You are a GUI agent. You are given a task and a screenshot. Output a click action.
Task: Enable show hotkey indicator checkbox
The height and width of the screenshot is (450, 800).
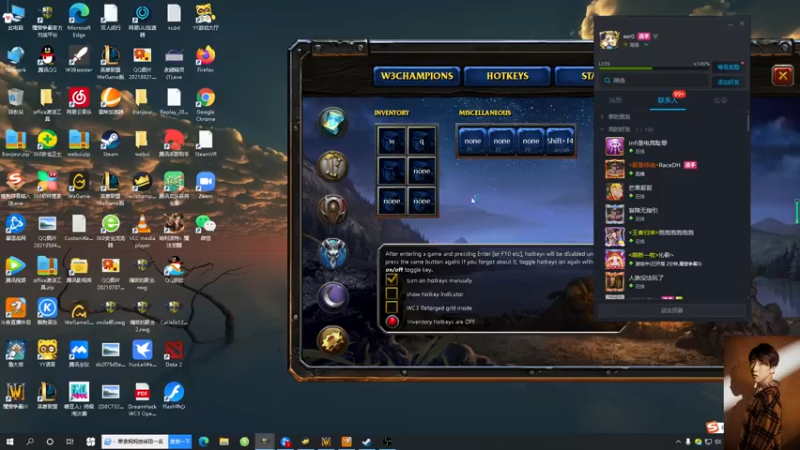tap(391, 293)
